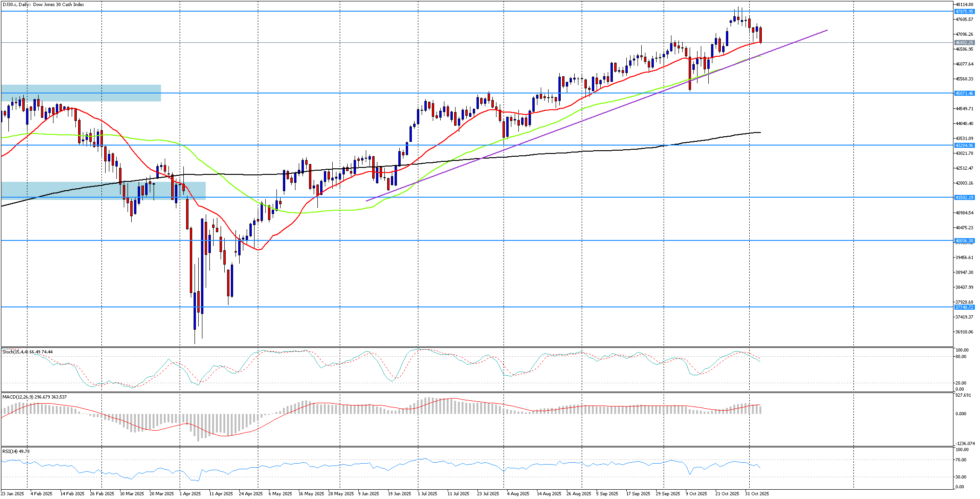The image size is (980, 499).
Task: Click the 1 Apr 2025 date label
Action: 190,494
